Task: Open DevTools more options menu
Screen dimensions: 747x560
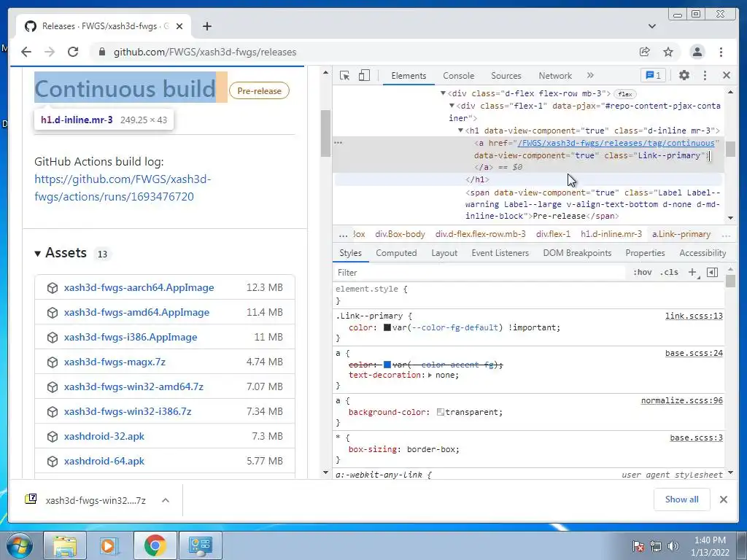Action: point(705,75)
